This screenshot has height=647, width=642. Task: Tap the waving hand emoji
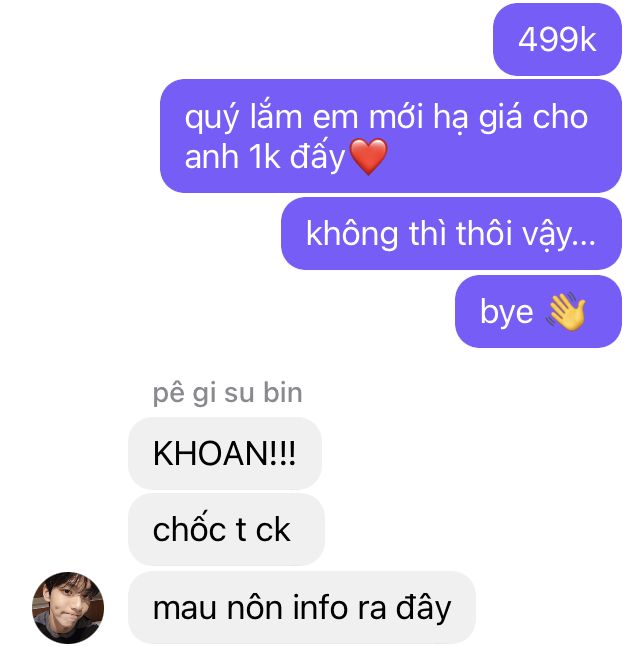pos(566,311)
